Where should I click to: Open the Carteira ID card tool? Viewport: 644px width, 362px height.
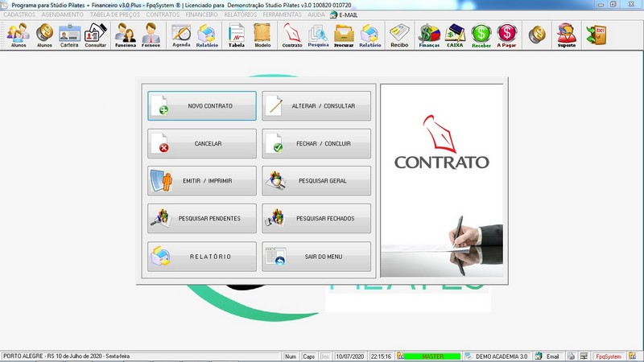69,35
